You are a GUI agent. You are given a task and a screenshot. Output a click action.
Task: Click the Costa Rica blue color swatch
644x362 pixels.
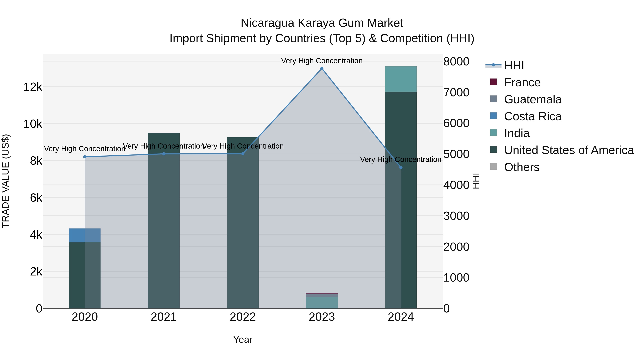pos(494,116)
